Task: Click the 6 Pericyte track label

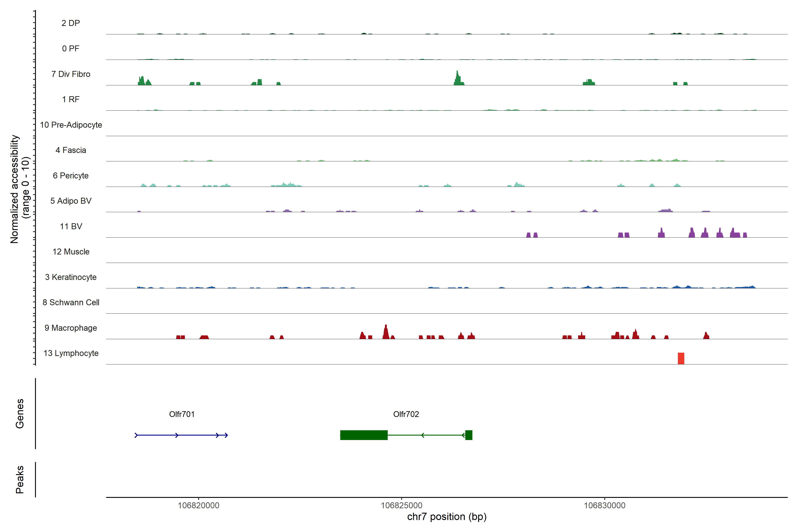Action: tap(70, 175)
